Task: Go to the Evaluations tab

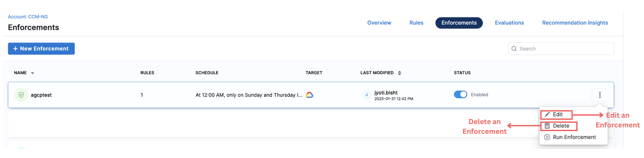Action: point(509,23)
